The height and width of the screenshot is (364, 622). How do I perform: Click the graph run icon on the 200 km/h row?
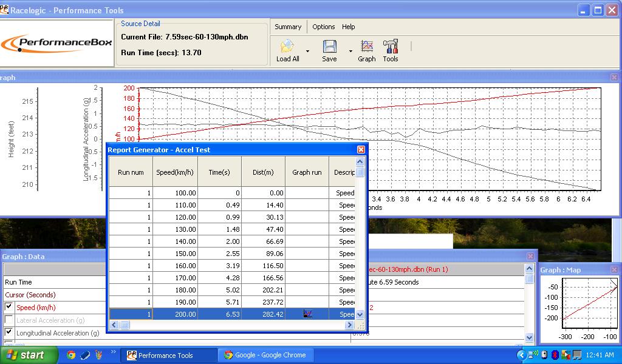[x=307, y=314]
